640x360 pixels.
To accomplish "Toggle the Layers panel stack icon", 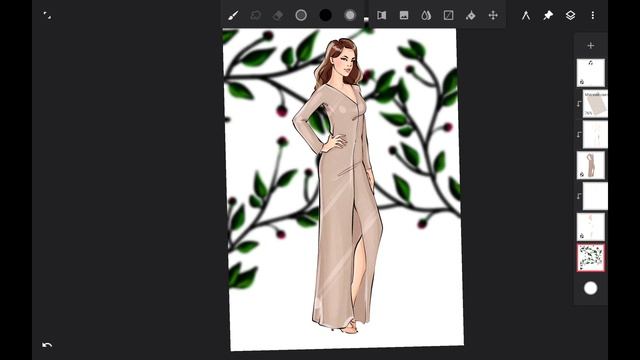I will click(x=570, y=16).
